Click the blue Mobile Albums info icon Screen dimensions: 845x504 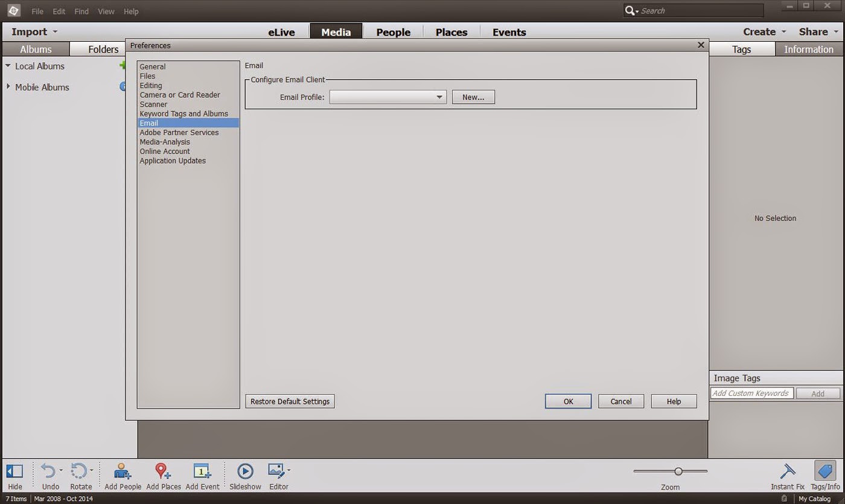coord(123,86)
